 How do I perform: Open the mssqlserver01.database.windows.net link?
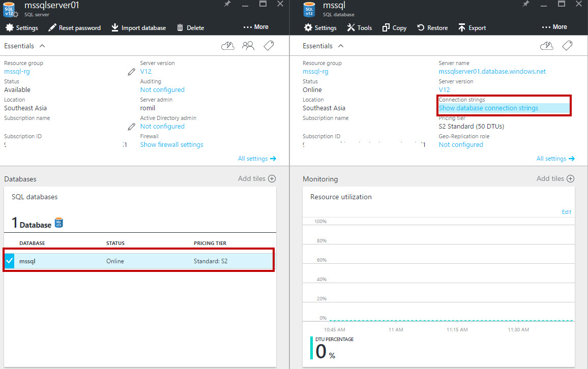click(x=492, y=72)
